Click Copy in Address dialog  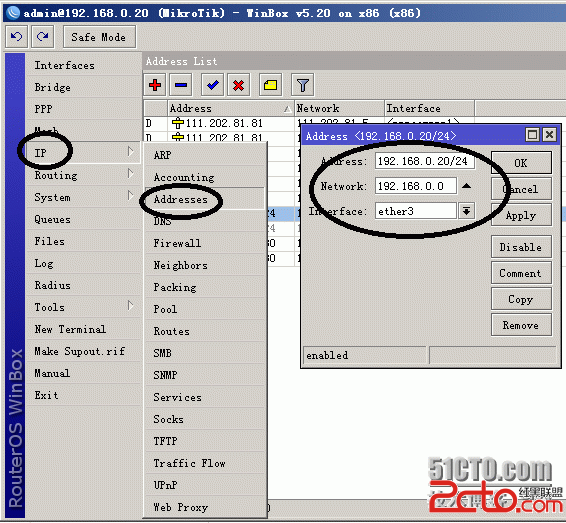click(x=521, y=299)
